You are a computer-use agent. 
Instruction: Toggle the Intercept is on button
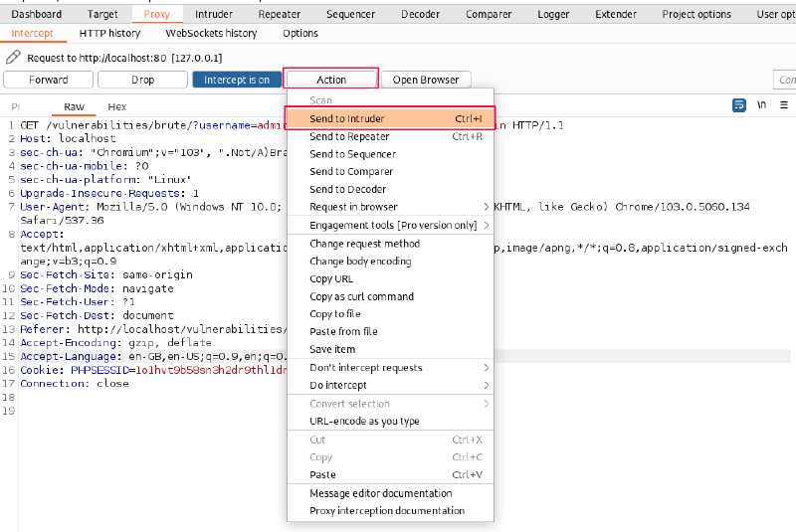pyautogui.click(x=237, y=80)
